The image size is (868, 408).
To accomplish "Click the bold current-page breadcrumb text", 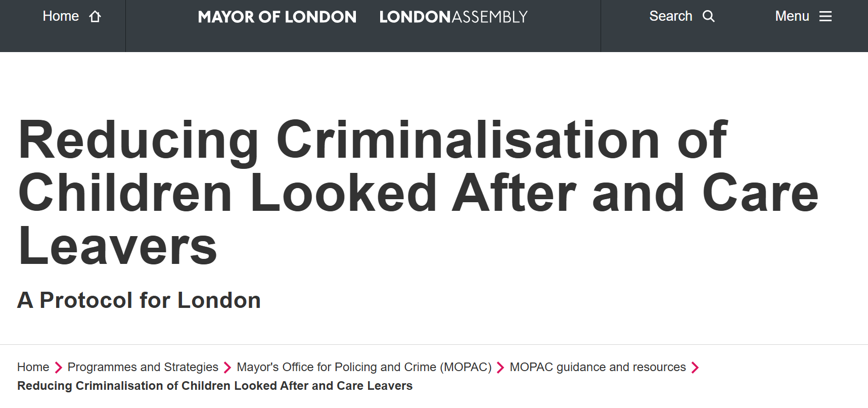I will tap(215, 386).
